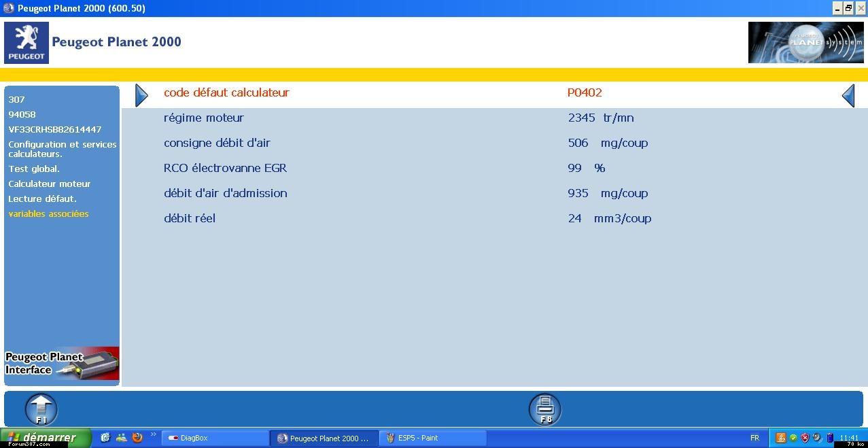Select the 'code défaut calculateur' row
Screen dimensions: 868x448
(x=226, y=92)
